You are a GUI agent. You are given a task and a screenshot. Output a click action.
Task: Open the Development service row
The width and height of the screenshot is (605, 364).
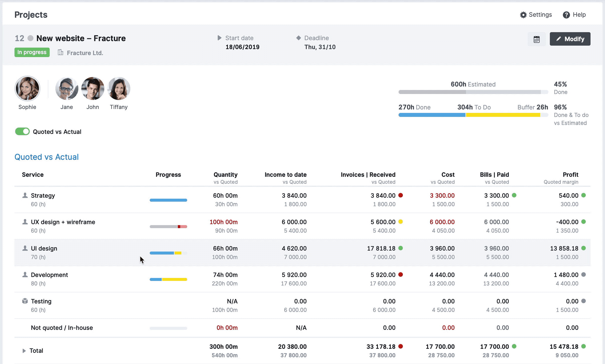[x=302, y=279]
